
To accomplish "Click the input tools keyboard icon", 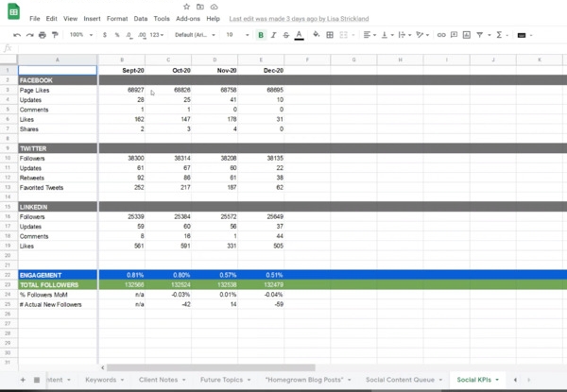I will [x=522, y=35].
